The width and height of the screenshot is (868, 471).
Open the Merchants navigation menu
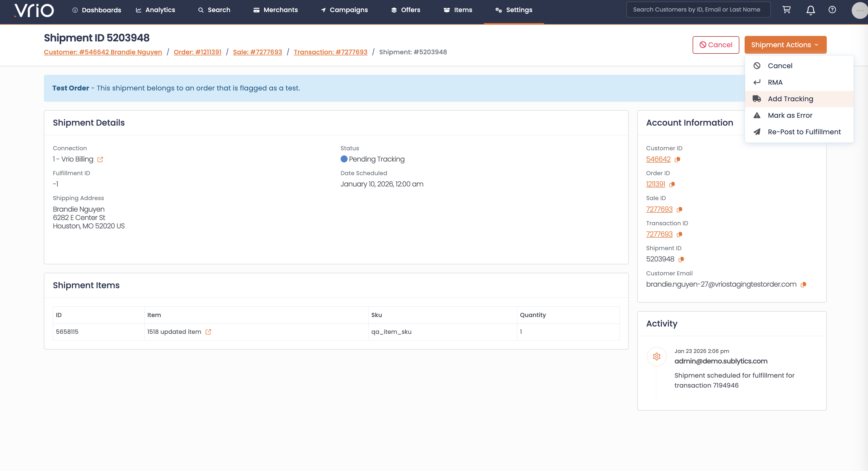point(276,10)
